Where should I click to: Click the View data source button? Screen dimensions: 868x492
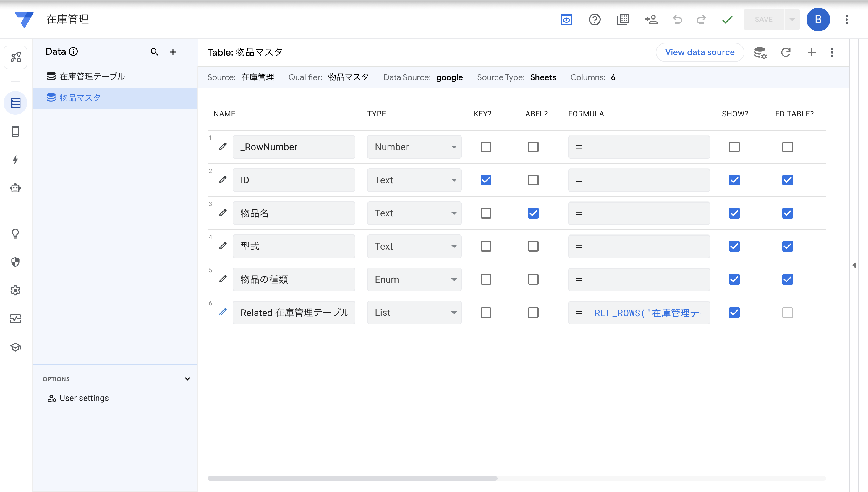699,52
